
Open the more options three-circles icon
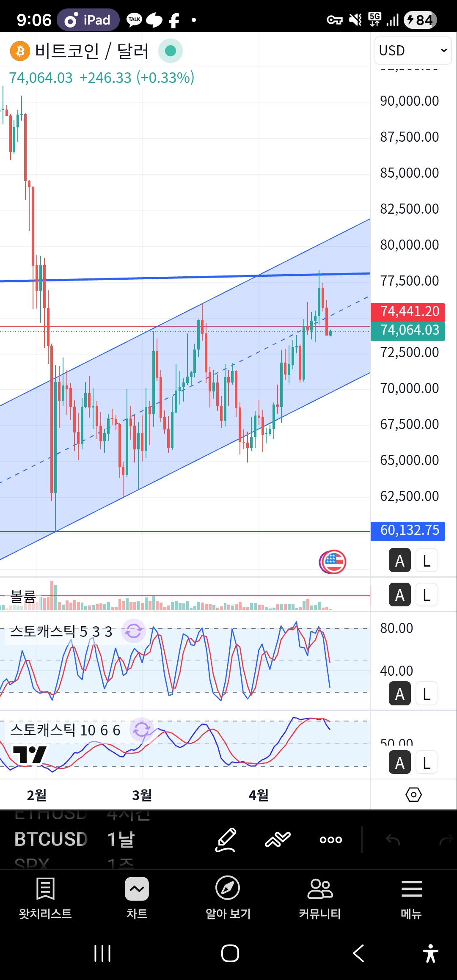click(331, 840)
